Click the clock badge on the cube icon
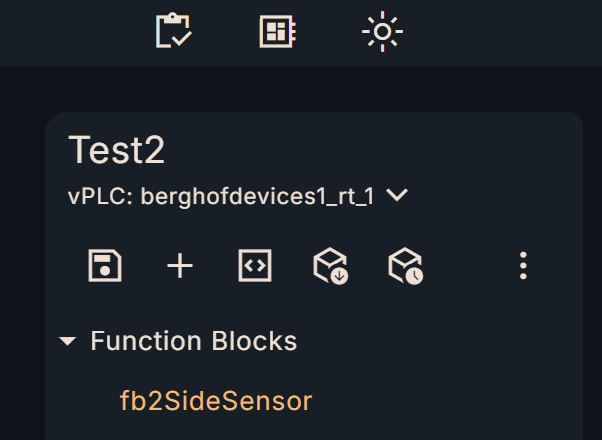Screen dimensions: 602x440 click(x=414, y=275)
